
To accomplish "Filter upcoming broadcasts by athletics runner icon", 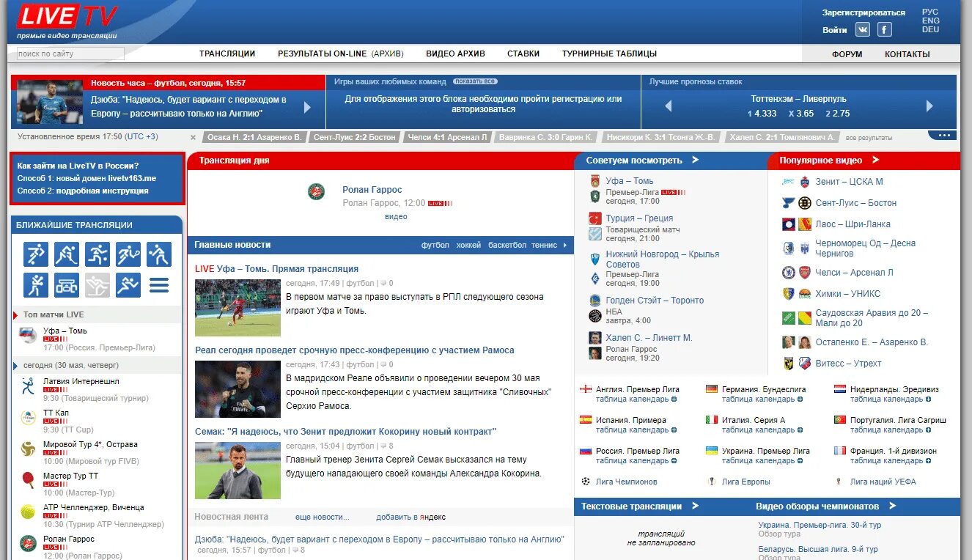I will pos(128,285).
